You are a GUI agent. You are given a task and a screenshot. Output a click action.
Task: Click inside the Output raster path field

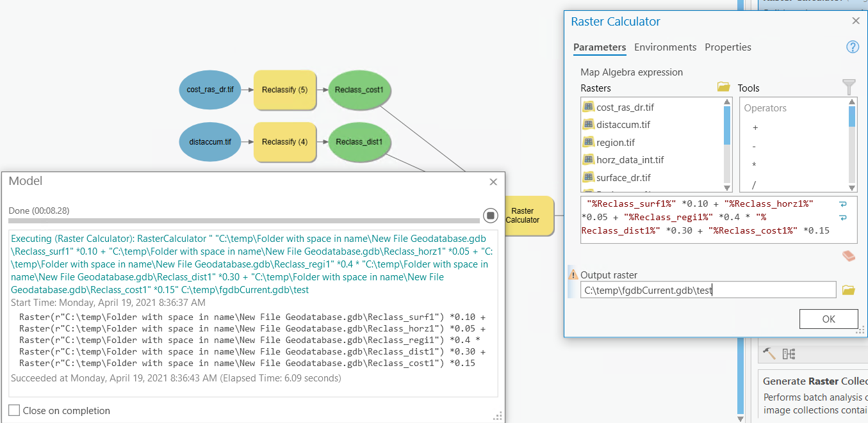tap(705, 289)
